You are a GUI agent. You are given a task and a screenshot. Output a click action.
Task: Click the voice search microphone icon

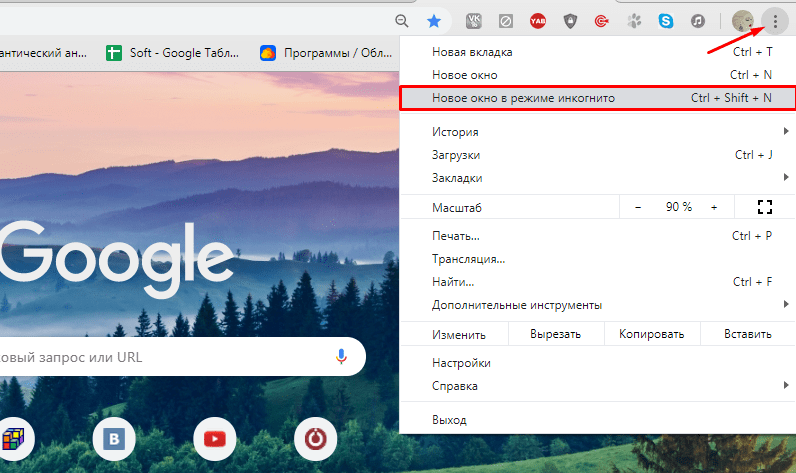click(x=341, y=356)
